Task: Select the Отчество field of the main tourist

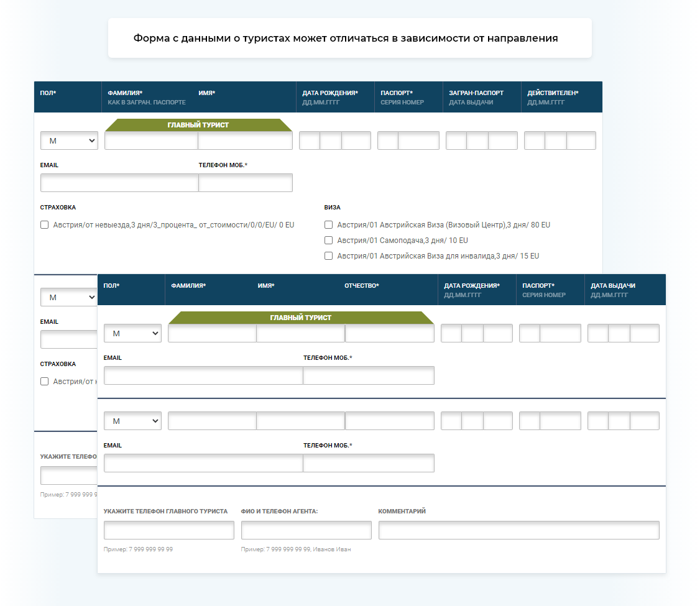Action: point(389,334)
